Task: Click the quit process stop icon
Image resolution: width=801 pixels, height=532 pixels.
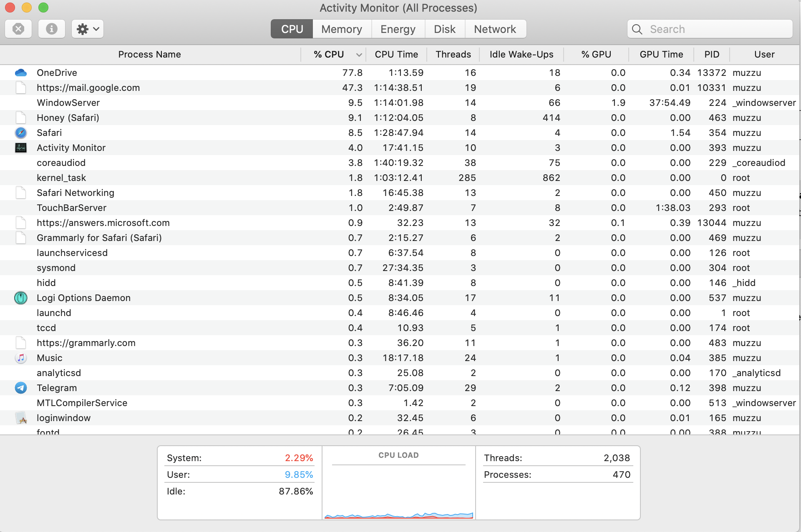Action: pos(18,29)
